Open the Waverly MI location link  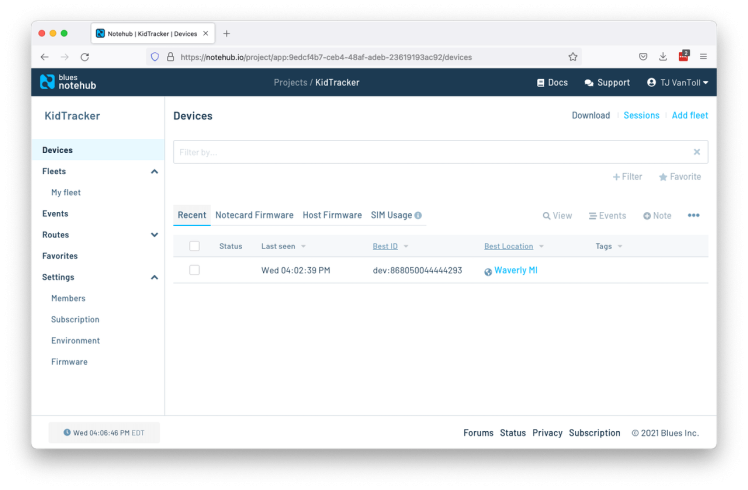[x=516, y=270]
